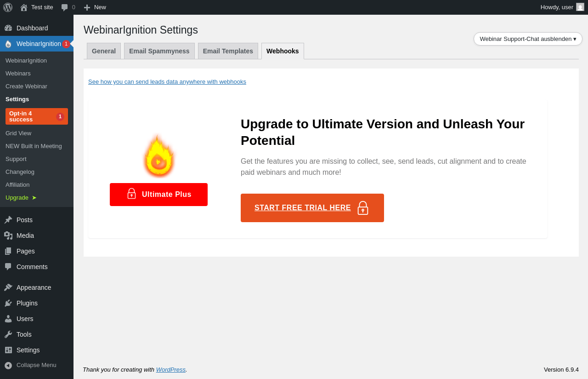Viewport: 588px width, 379px height.
Task: Click the lock icon on Ultimate Plus
Action: tap(131, 194)
